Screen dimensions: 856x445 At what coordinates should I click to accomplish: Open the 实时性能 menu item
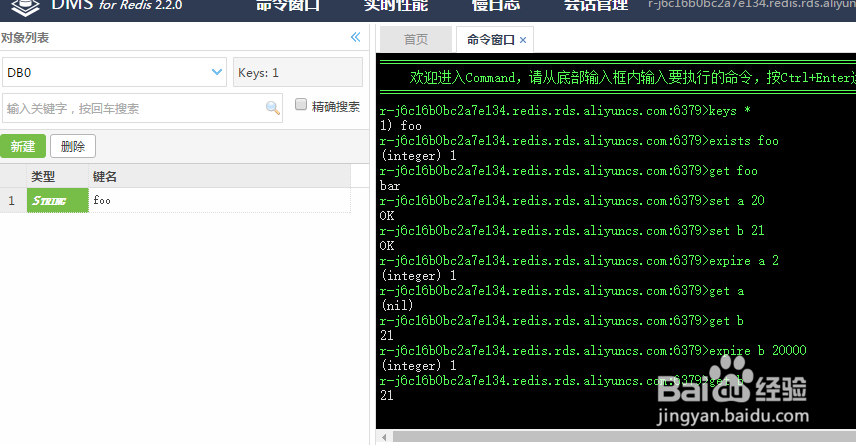(x=396, y=6)
